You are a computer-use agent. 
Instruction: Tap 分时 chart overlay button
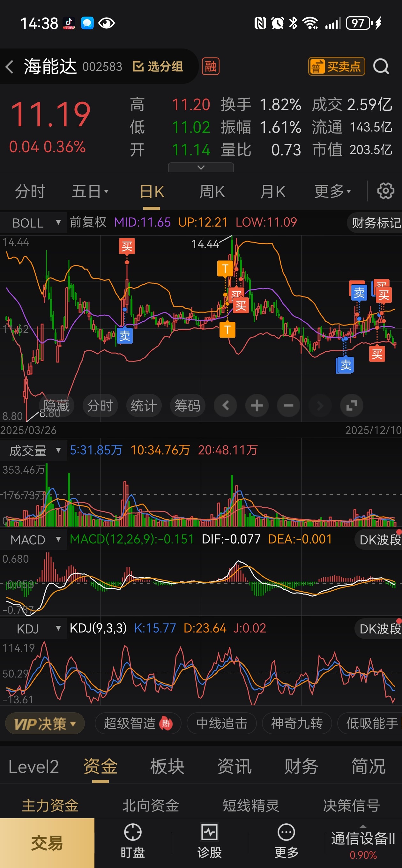click(100, 405)
